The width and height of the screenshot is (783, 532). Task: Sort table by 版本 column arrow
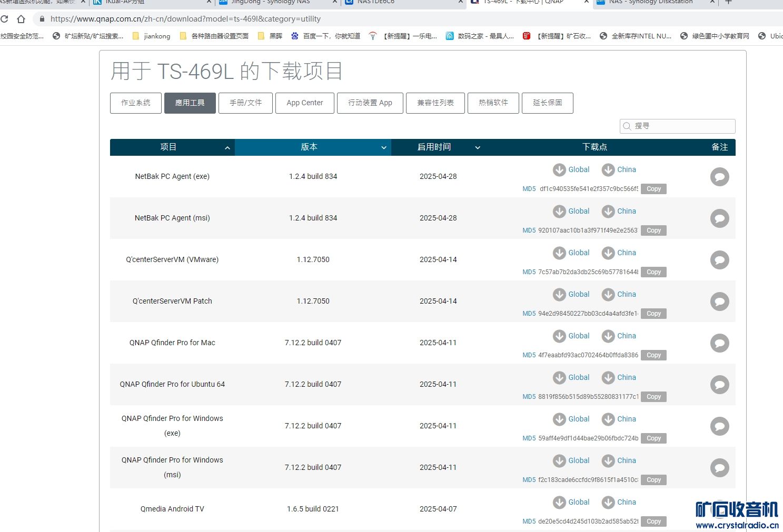(384, 148)
